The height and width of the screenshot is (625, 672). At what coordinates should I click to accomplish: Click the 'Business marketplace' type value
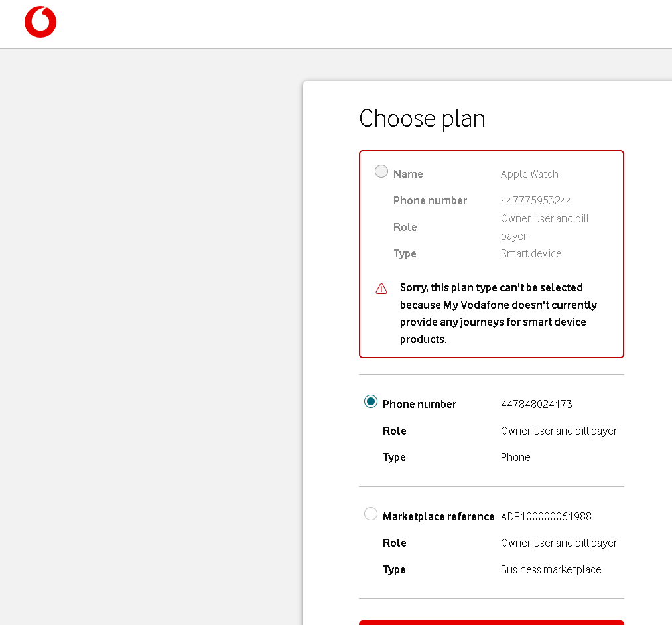click(x=551, y=569)
